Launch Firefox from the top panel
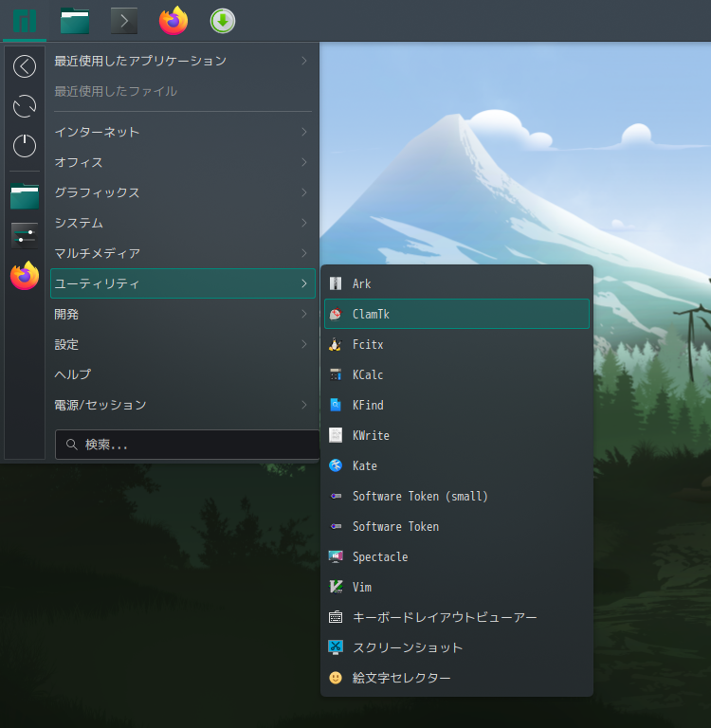The height and width of the screenshot is (728, 711). coord(173,21)
